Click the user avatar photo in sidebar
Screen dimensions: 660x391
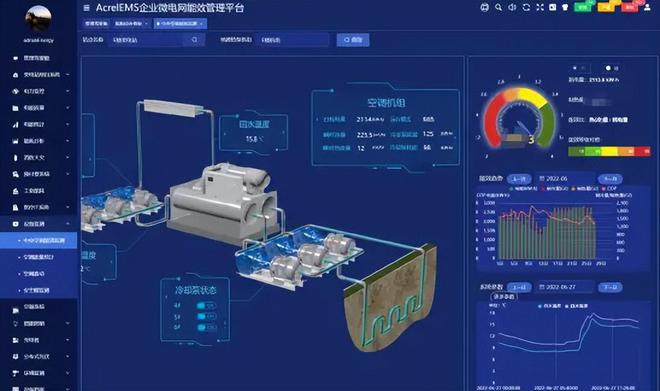click(38, 18)
